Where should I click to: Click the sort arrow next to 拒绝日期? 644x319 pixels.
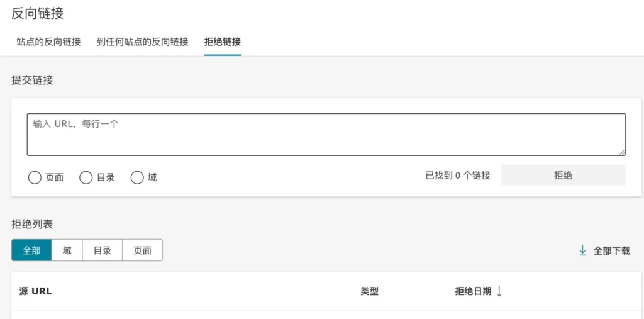point(499,291)
